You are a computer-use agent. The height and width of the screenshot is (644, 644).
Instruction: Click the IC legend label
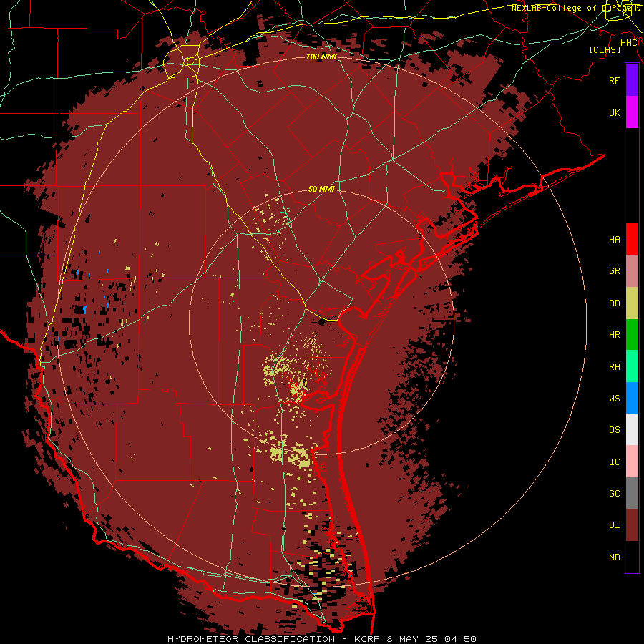[x=614, y=462]
